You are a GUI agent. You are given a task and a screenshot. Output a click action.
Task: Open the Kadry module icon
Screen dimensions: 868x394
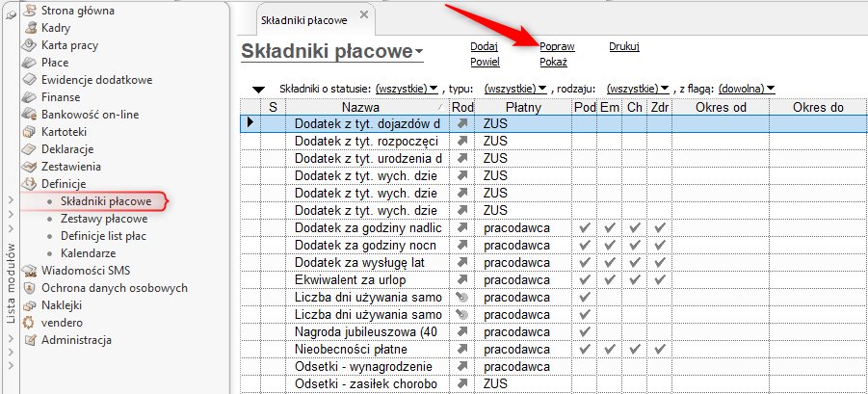29,28
